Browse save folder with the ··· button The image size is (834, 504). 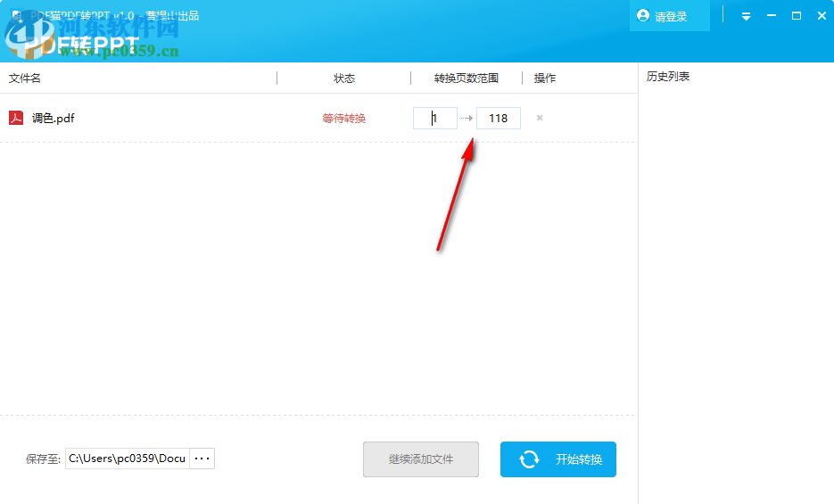pyautogui.click(x=202, y=459)
